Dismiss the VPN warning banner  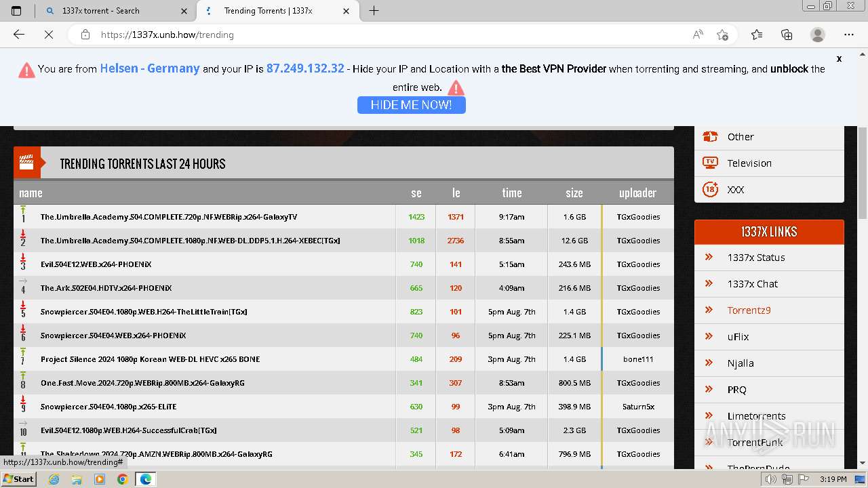pyautogui.click(x=839, y=59)
